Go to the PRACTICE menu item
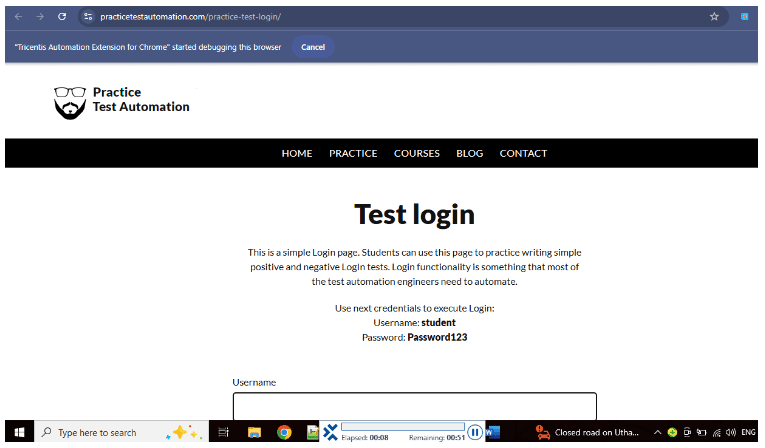765x448 pixels. point(353,154)
